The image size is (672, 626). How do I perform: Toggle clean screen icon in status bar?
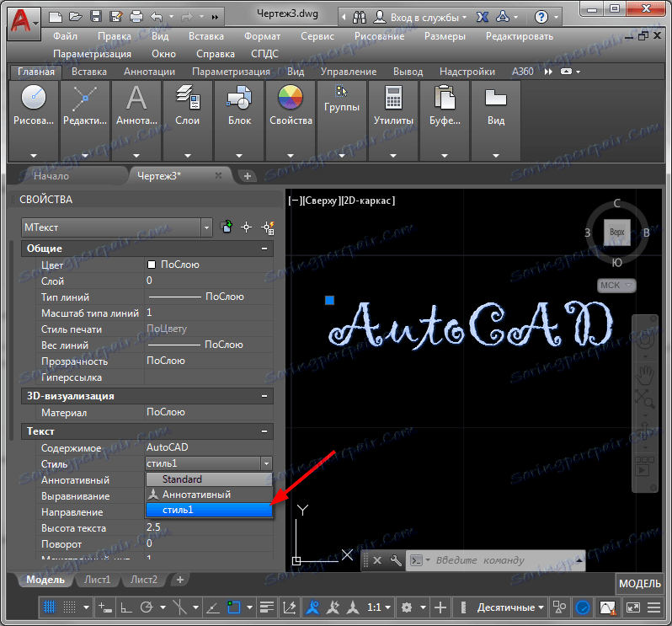633,607
